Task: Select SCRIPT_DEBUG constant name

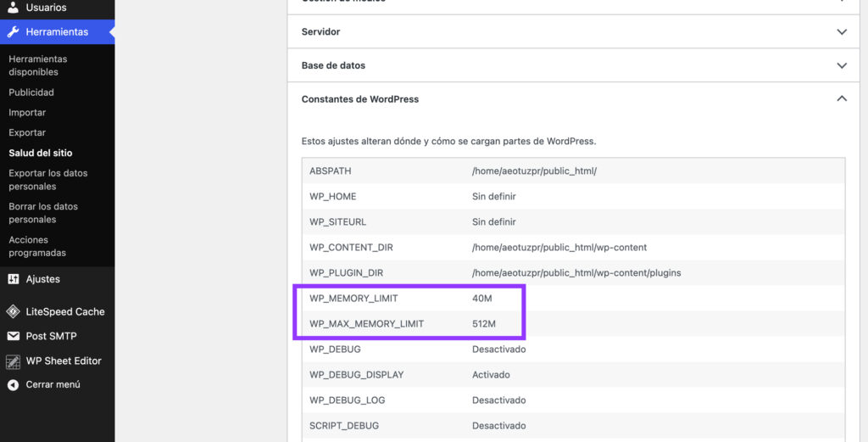Action: (x=344, y=426)
